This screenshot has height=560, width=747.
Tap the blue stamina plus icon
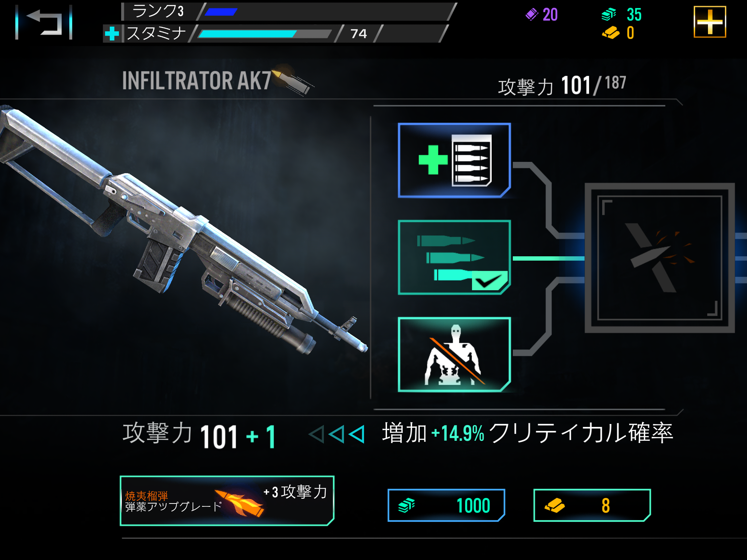(112, 34)
